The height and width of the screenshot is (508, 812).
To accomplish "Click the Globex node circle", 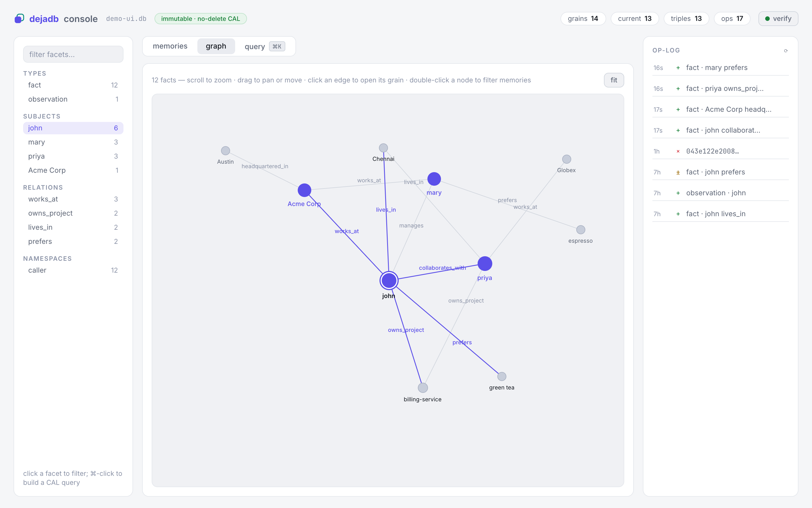I will (x=566, y=159).
